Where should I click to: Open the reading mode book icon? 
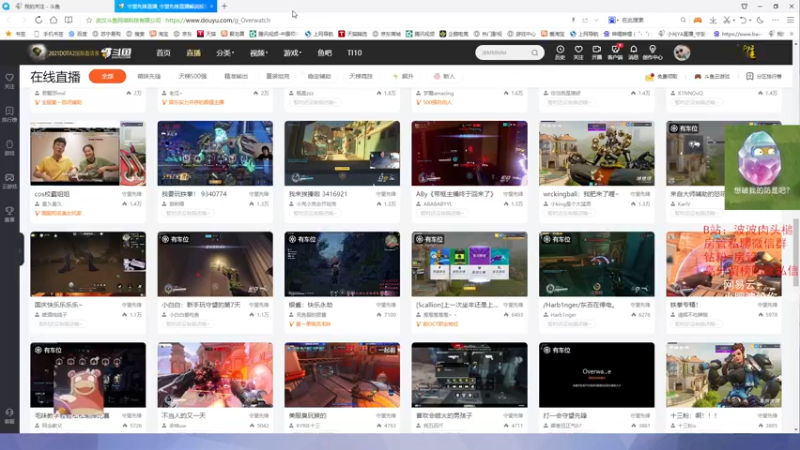click(68, 20)
